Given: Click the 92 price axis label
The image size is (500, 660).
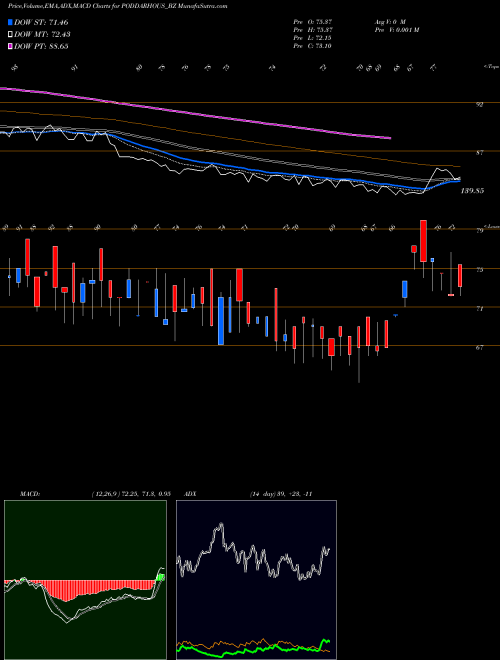Looking at the screenshot, I should (x=479, y=105).
